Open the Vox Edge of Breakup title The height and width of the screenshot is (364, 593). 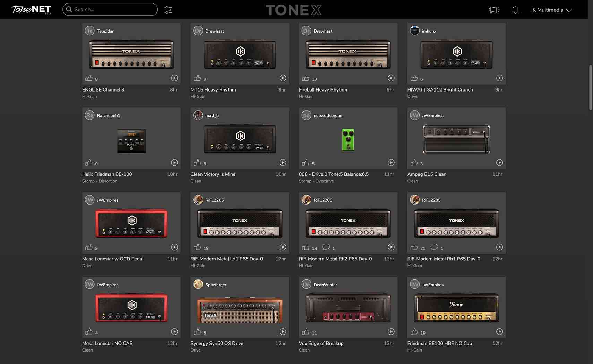[321, 343]
